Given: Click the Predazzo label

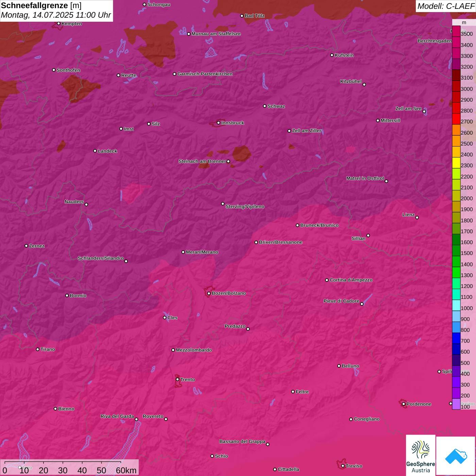Looking at the screenshot, I should coord(235,326).
